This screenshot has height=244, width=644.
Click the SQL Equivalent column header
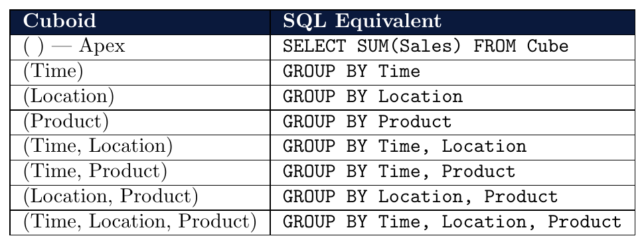pos(453,22)
